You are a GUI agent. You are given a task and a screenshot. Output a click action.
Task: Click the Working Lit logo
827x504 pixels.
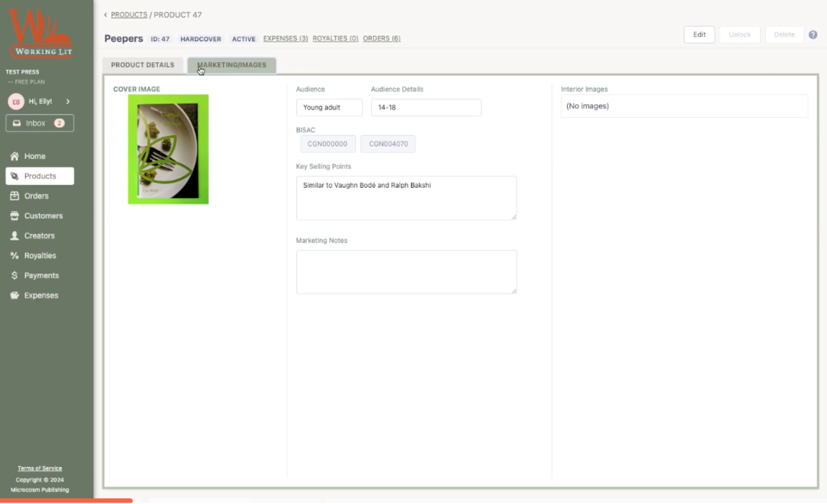click(x=40, y=33)
